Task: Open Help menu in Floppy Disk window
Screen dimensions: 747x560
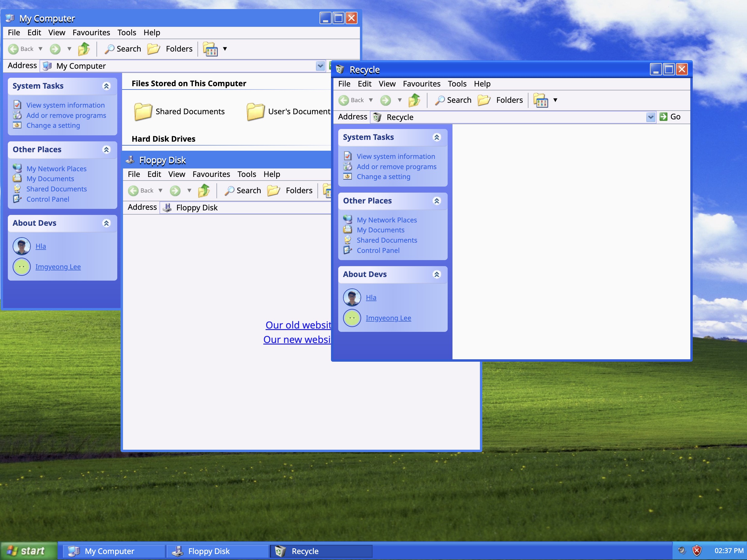Action: (x=272, y=174)
